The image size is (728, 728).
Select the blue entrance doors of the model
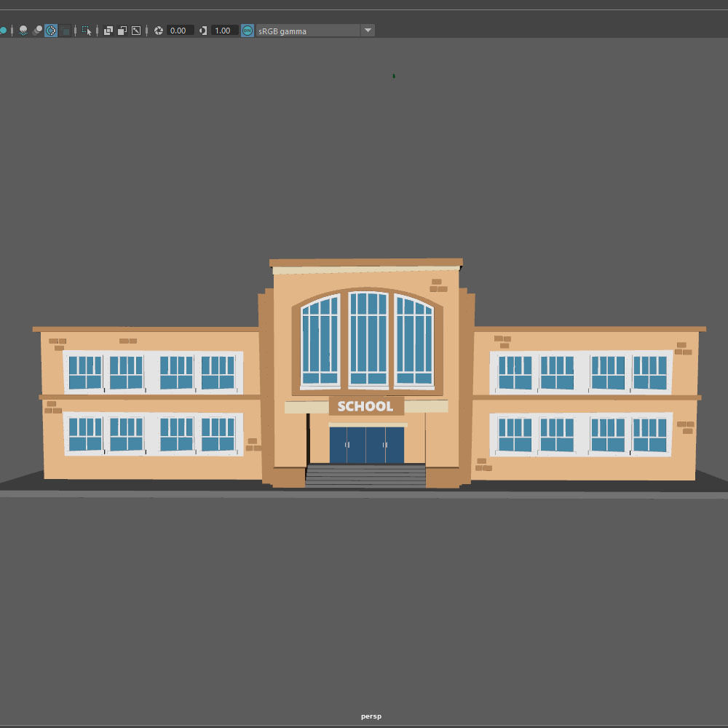(367, 446)
